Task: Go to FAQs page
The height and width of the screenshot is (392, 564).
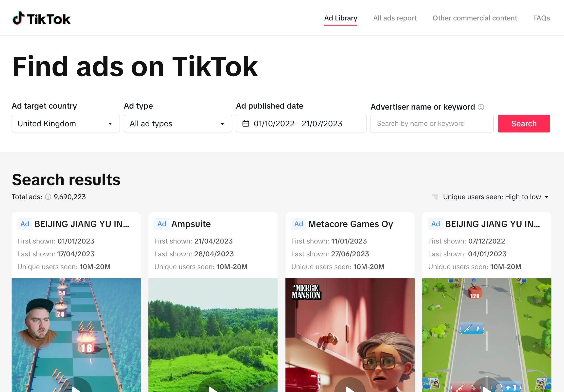Action: point(541,18)
